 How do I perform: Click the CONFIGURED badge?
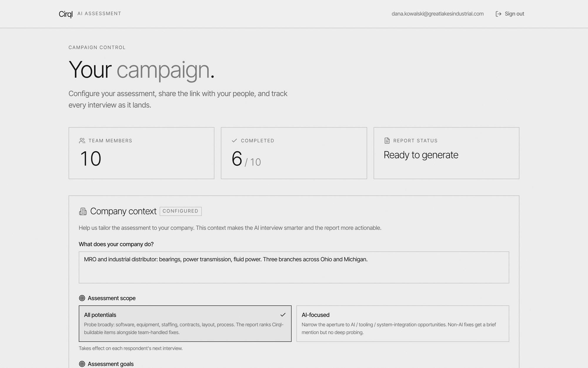coord(181,211)
